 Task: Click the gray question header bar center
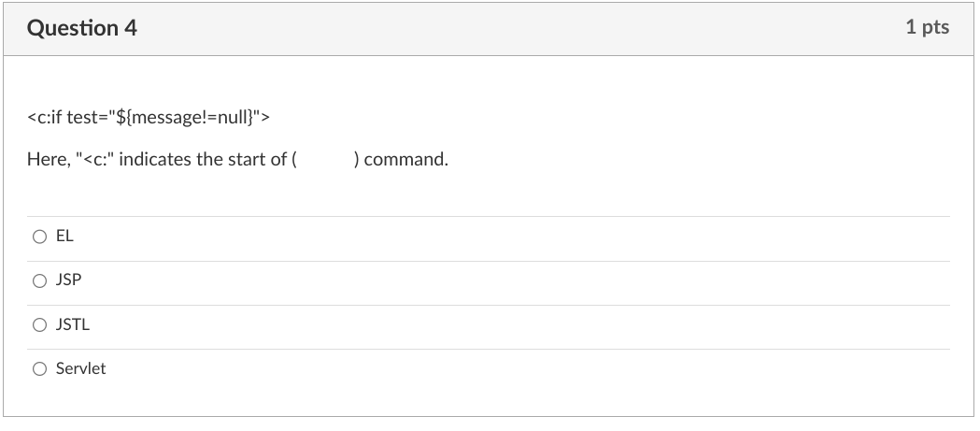pos(490,28)
